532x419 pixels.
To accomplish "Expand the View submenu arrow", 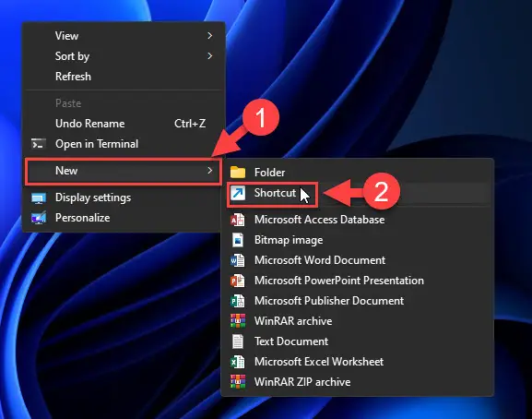I will [x=209, y=36].
